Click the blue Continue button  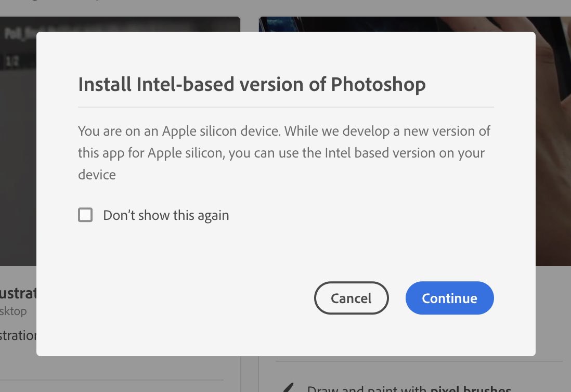point(449,298)
